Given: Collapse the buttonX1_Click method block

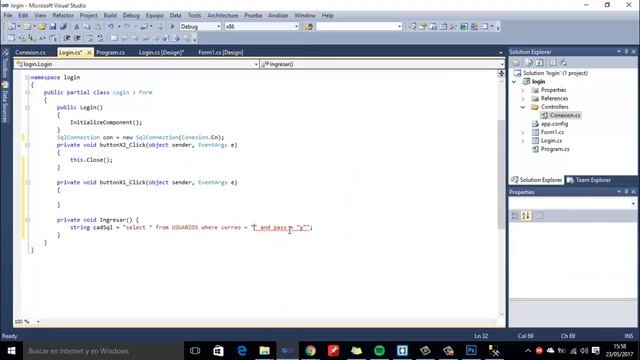Looking at the screenshot, I should coord(27,182).
